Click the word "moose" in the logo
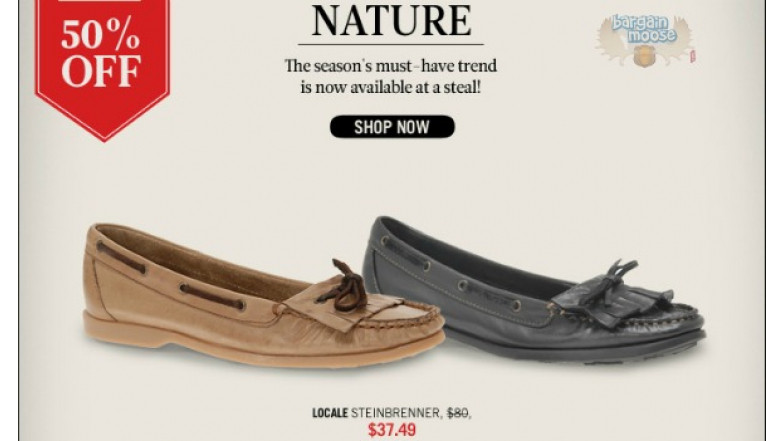 pos(652,35)
